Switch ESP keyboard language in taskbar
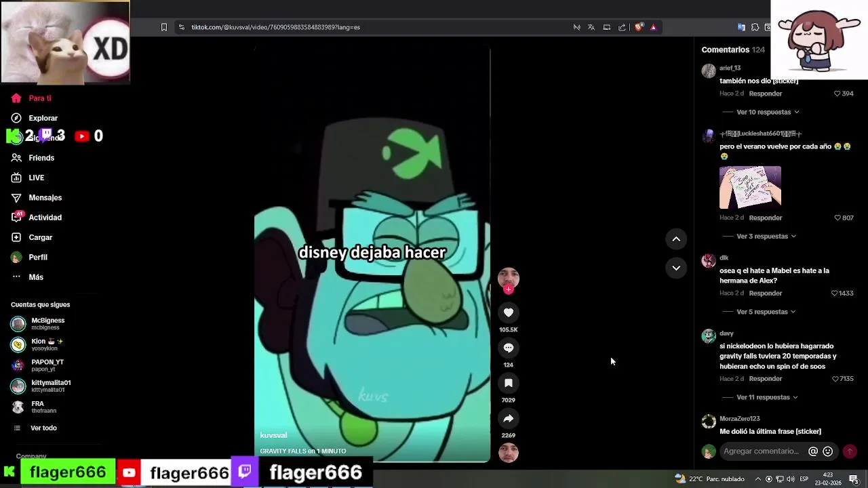 click(x=804, y=479)
